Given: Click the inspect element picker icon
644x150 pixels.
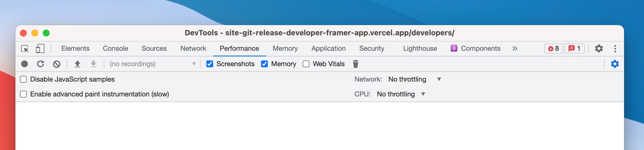Looking at the screenshot, I should coord(25,49).
